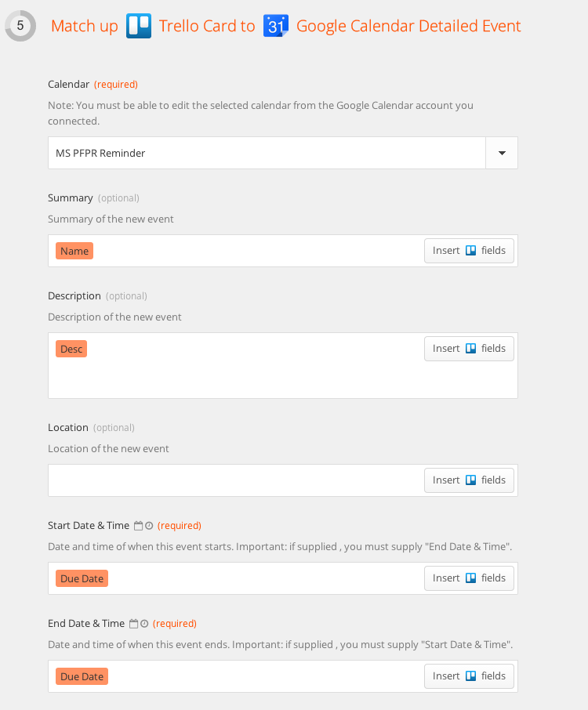Image resolution: width=588 pixels, height=710 pixels.
Task: Click the Name tag in Summary field
Action: click(74, 251)
